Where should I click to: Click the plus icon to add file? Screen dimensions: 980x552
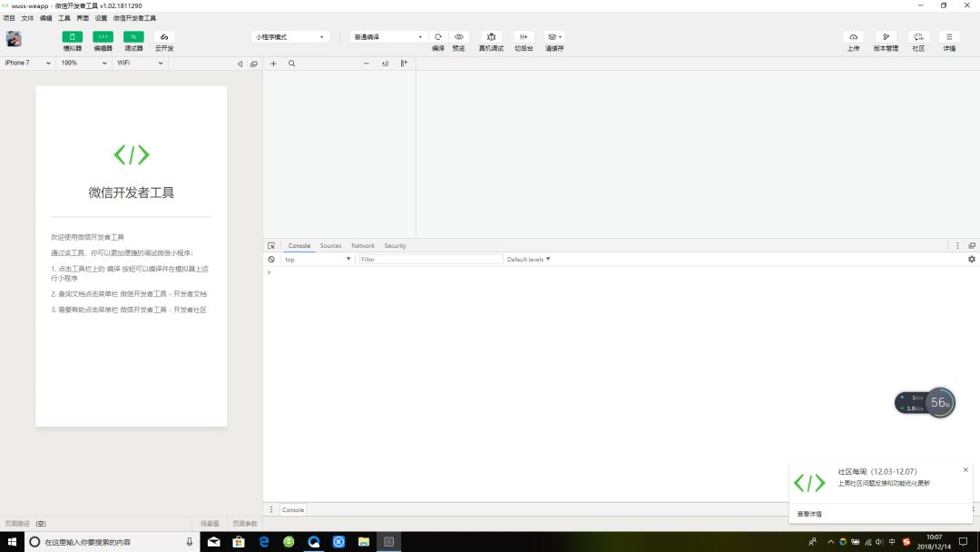(x=273, y=64)
